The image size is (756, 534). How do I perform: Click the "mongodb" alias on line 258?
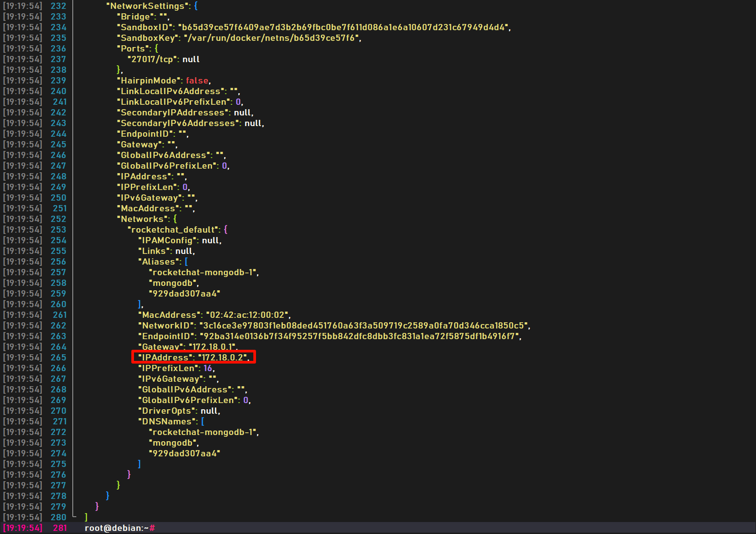click(173, 283)
